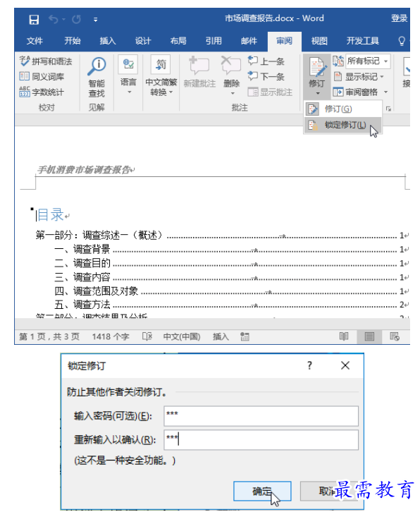Viewport: 420px width, 512px height.
Task: Open Quick Access Toolbar customize arrow
Action: [x=96, y=20]
